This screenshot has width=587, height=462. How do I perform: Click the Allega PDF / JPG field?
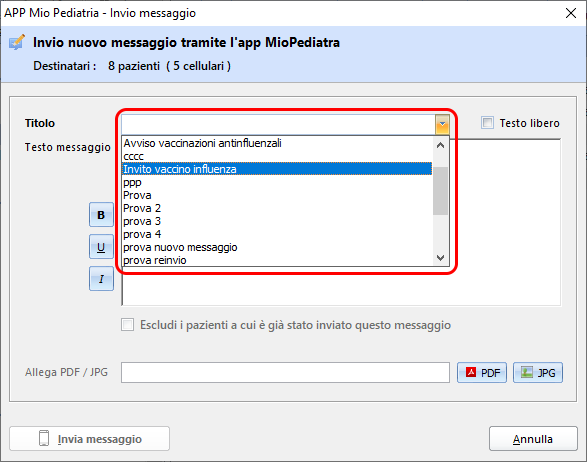285,373
